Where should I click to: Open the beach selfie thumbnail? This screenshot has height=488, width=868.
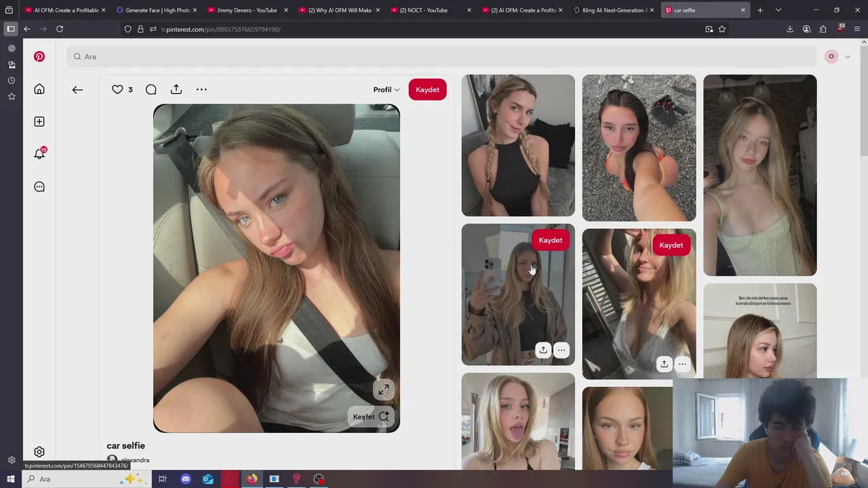click(639, 148)
